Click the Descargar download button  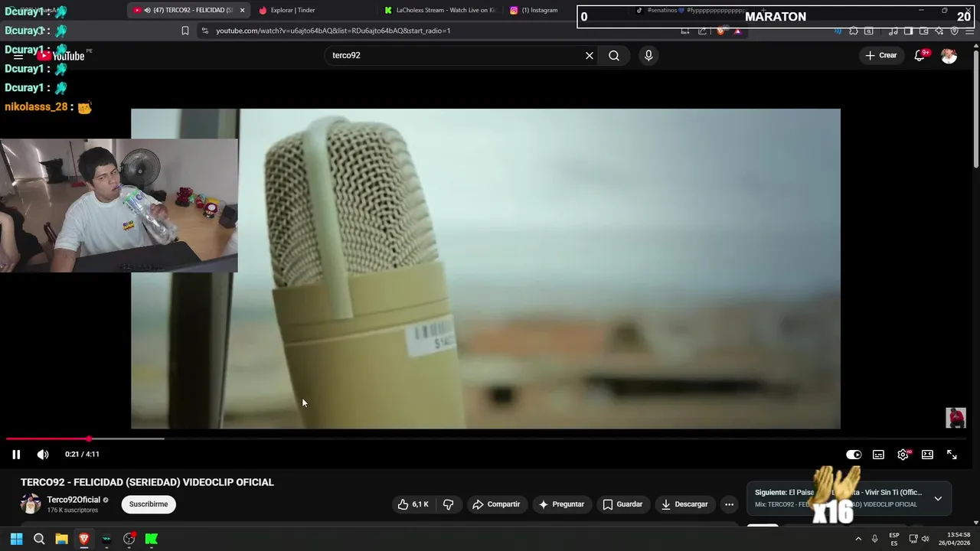click(684, 504)
